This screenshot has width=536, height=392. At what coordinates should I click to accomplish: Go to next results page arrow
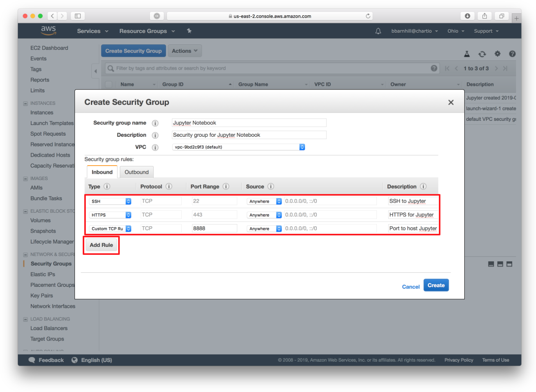coord(496,69)
